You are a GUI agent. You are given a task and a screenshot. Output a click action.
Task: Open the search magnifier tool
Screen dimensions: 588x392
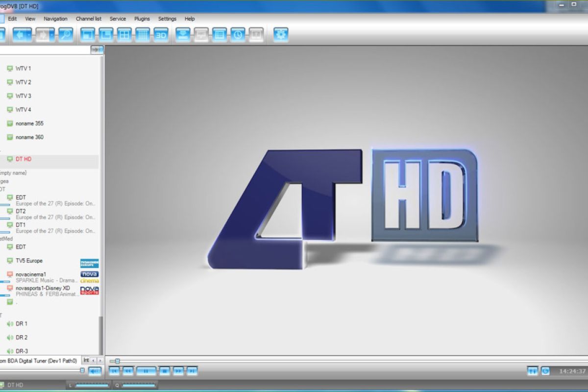(x=65, y=34)
